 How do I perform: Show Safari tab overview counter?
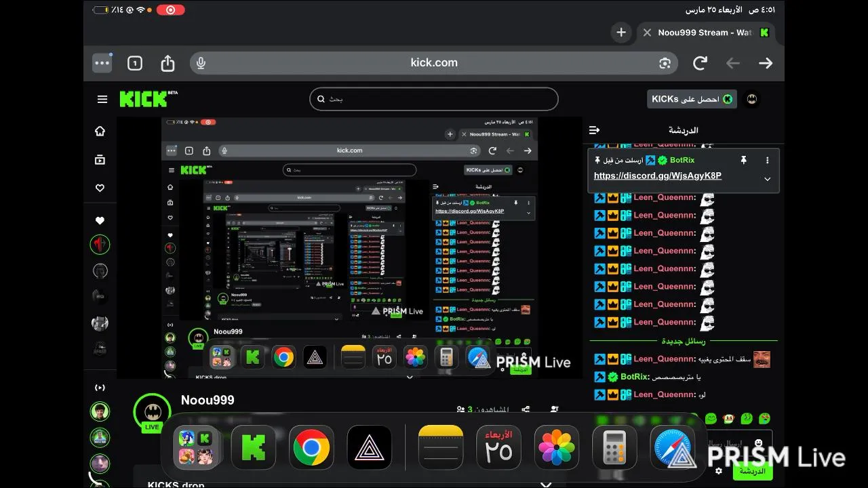click(x=135, y=63)
